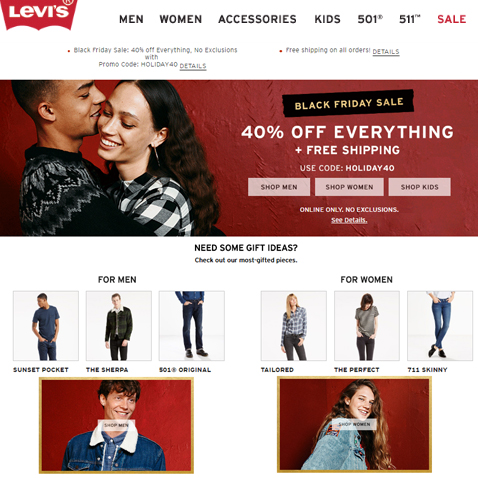
Task: Open the MEN menu
Action: coord(131,19)
